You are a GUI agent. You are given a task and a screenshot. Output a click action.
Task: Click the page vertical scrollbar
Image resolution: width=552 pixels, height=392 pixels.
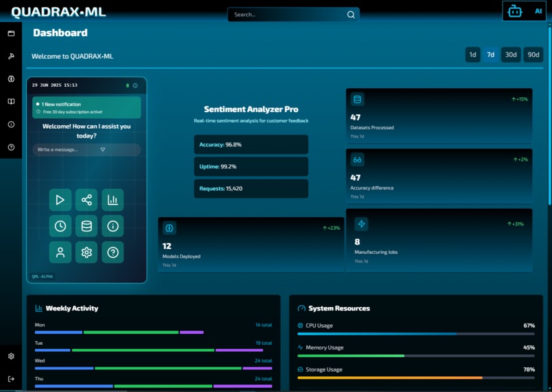click(549, 116)
